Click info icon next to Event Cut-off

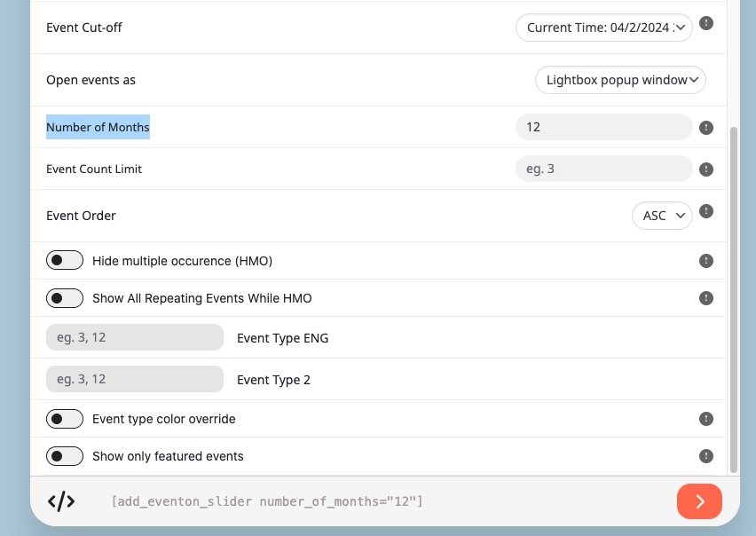point(705,23)
